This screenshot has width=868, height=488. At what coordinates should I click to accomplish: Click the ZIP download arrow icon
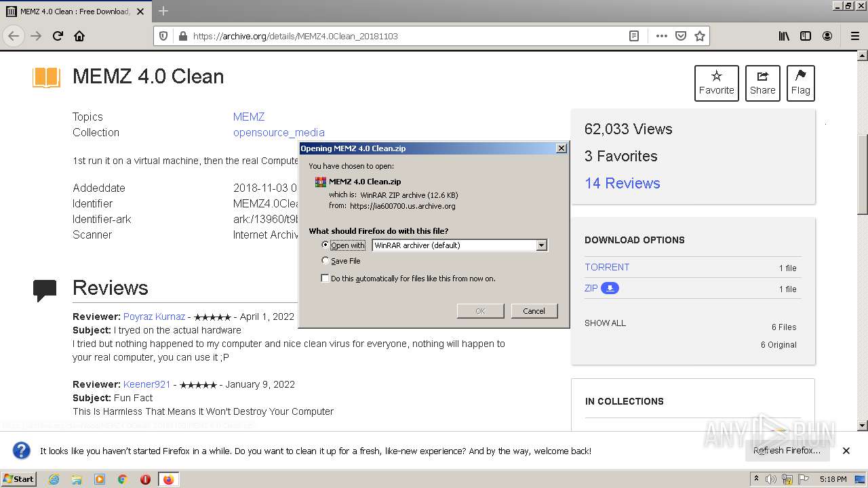(610, 288)
